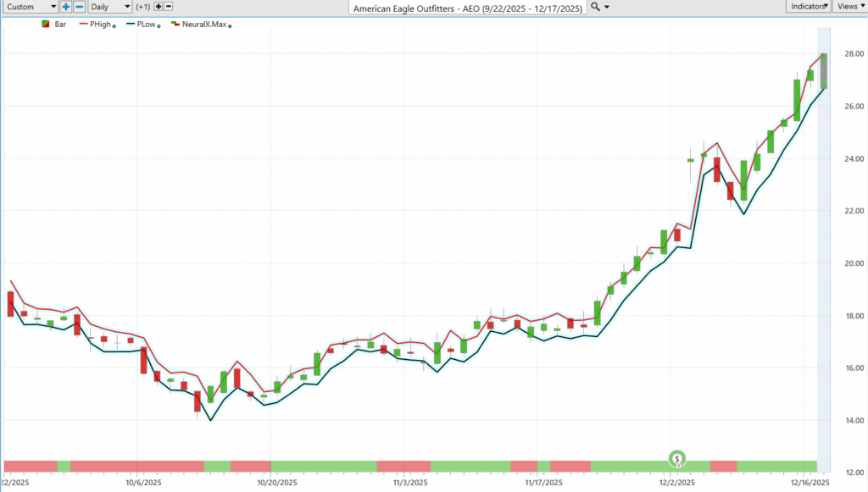Expand the arrow beside the search icon
The width and height of the screenshot is (868, 492).
607,7
